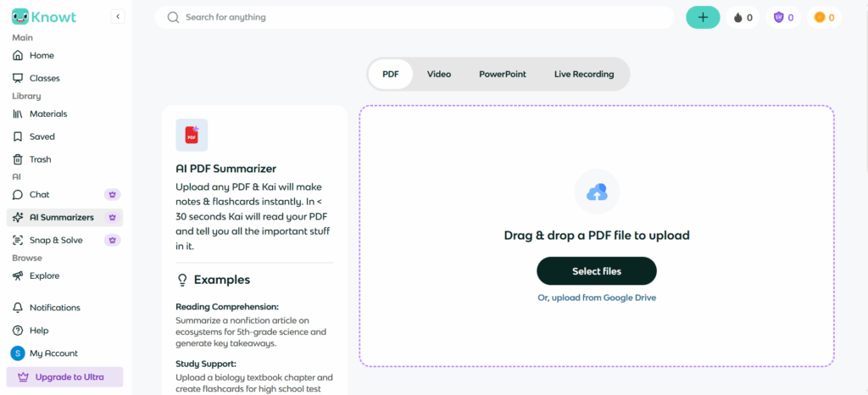Click the AI PDF Summarizer heading

(225, 169)
